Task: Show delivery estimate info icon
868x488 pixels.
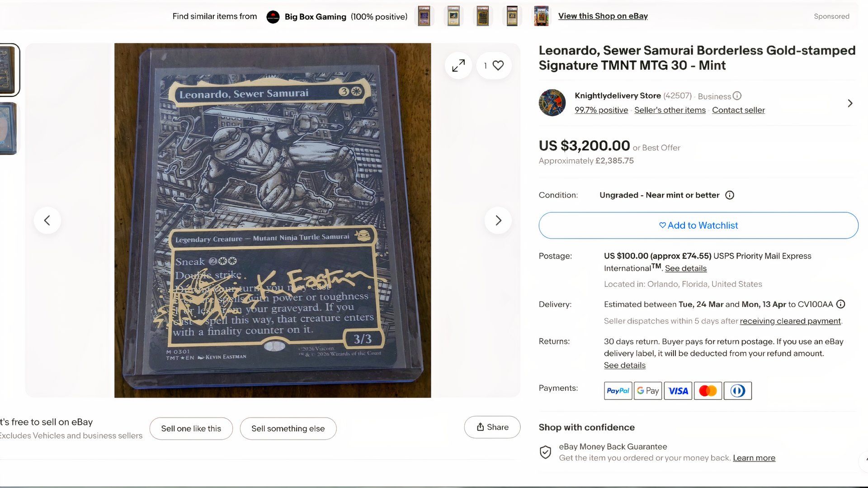Action: click(840, 304)
